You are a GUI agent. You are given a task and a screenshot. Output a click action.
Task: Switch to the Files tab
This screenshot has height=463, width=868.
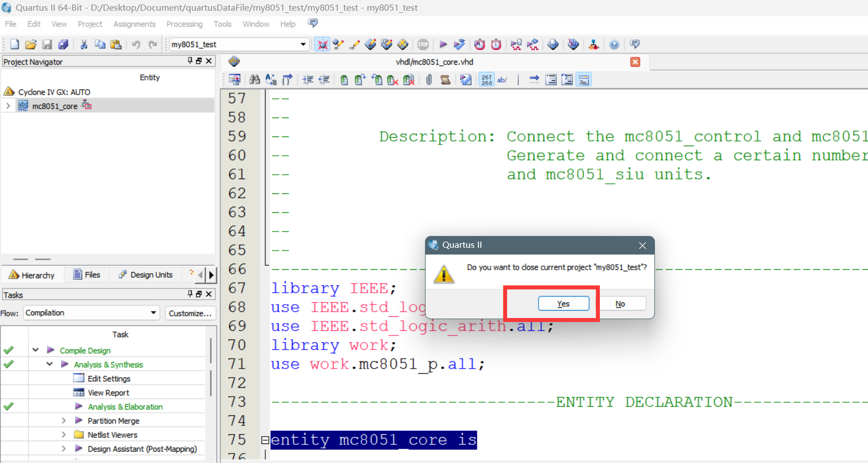coord(87,275)
